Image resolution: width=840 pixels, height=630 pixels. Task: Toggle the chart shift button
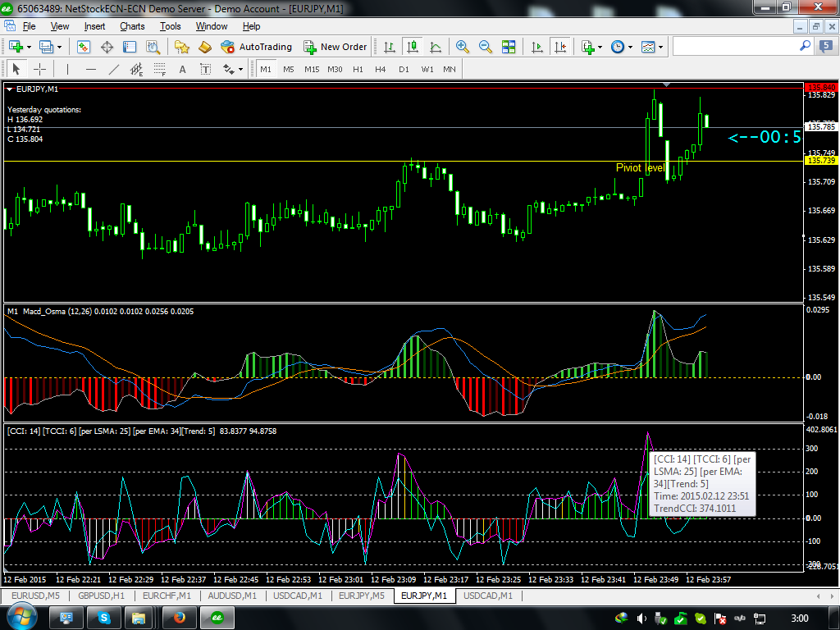click(559, 47)
